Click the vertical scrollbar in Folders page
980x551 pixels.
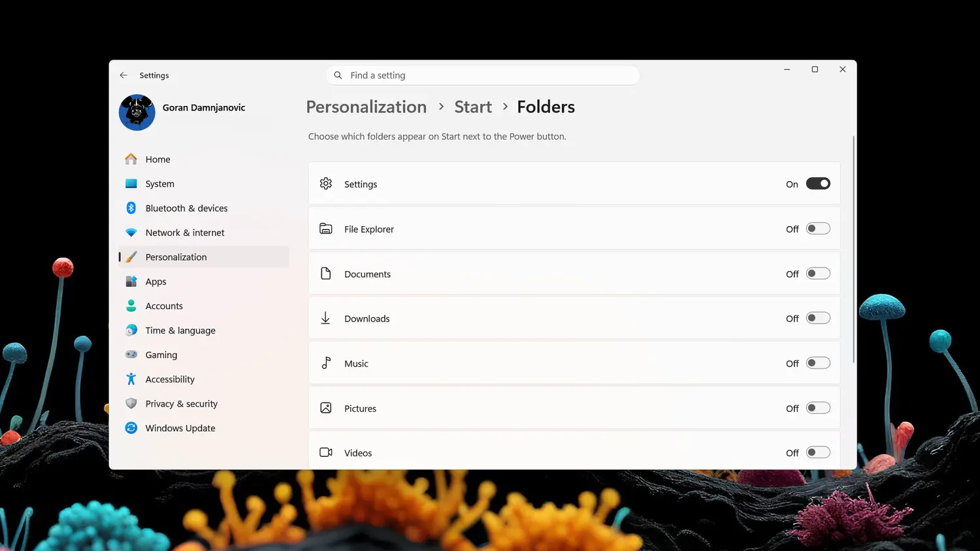point(853,250)
